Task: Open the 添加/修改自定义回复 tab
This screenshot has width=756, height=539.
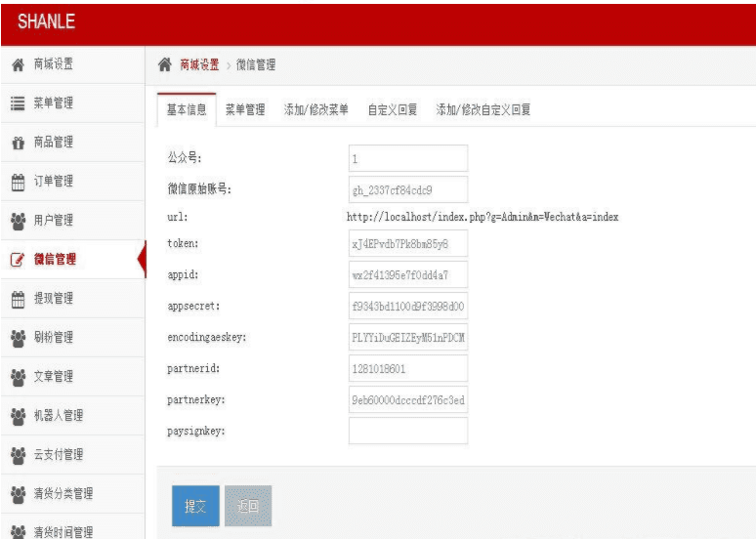Action: tap(483, 110)
